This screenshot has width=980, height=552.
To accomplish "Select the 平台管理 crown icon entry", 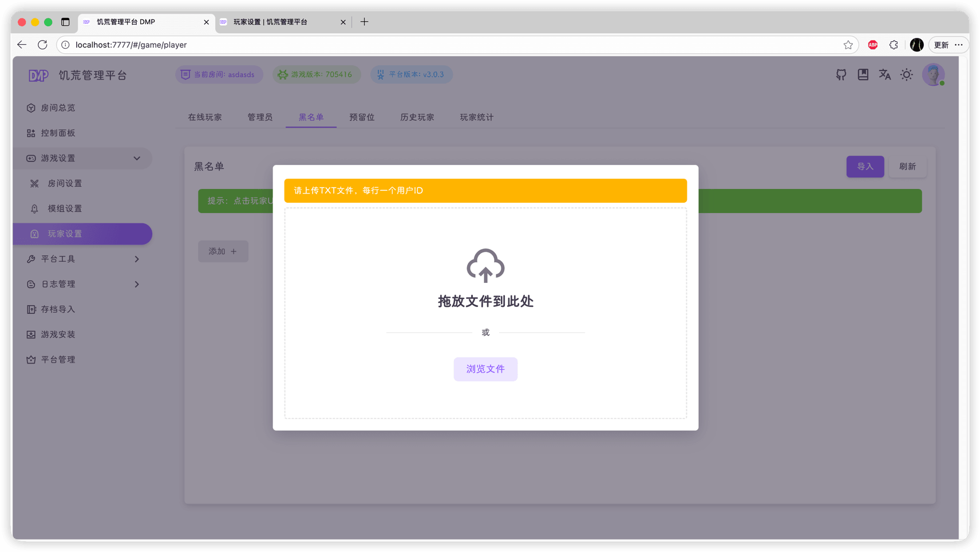I will tap(31, 359).
